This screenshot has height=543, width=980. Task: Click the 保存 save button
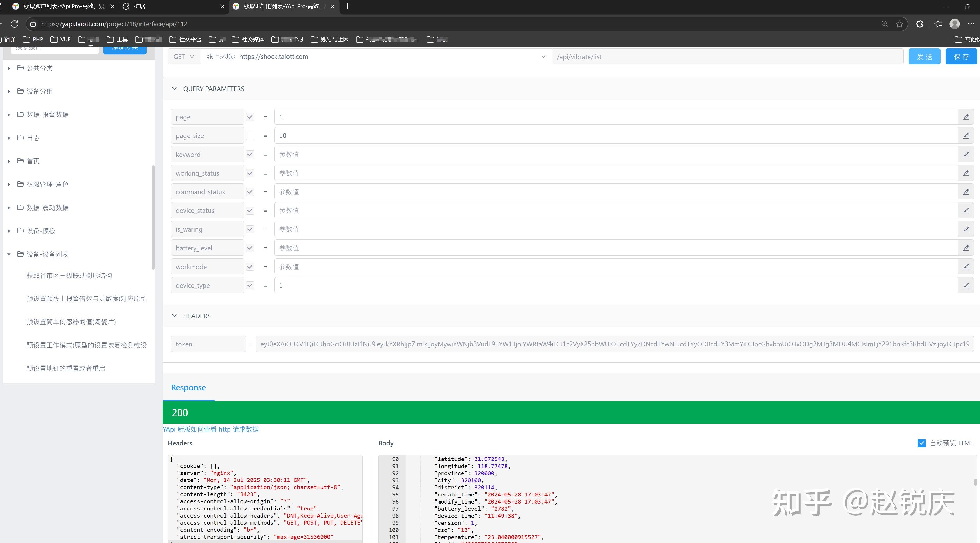[961, 57]
